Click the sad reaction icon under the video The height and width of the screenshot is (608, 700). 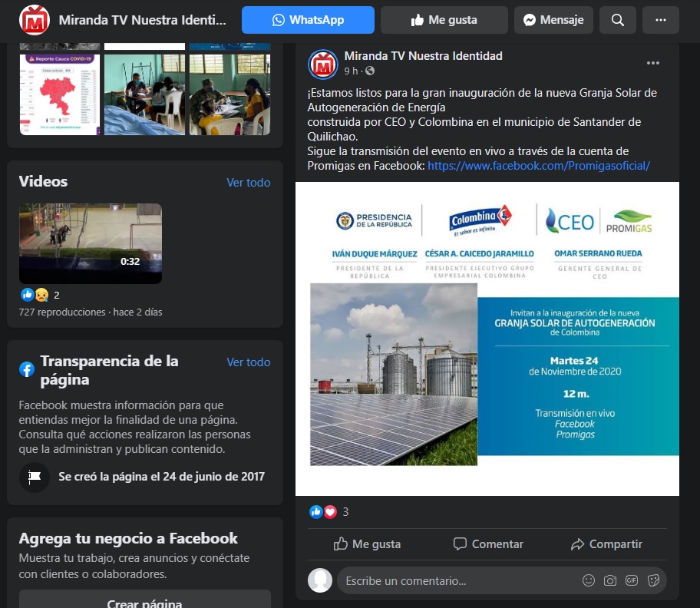click(41, 295)
